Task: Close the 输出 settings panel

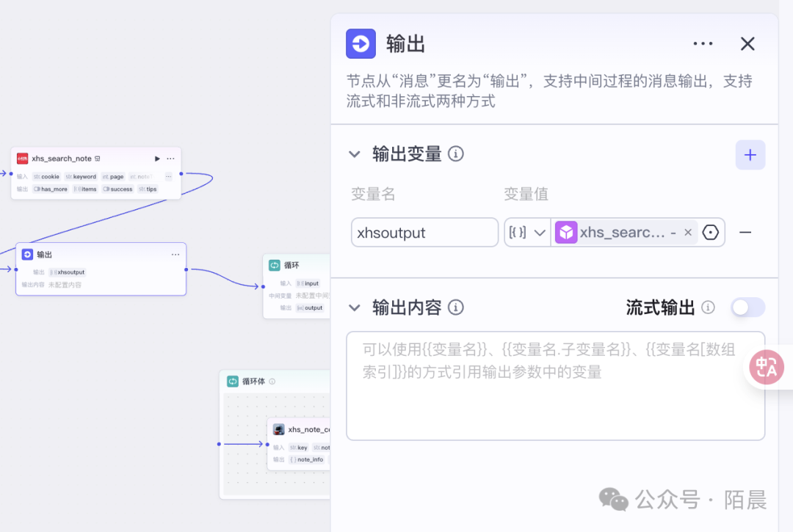Action: point(747,44)
